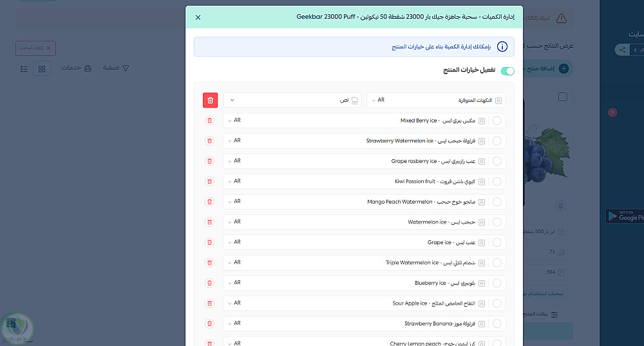Viewport: 644px width, 346px height.
Task: Select the Strawberry Banana radio button
Action: coord(497,323)
